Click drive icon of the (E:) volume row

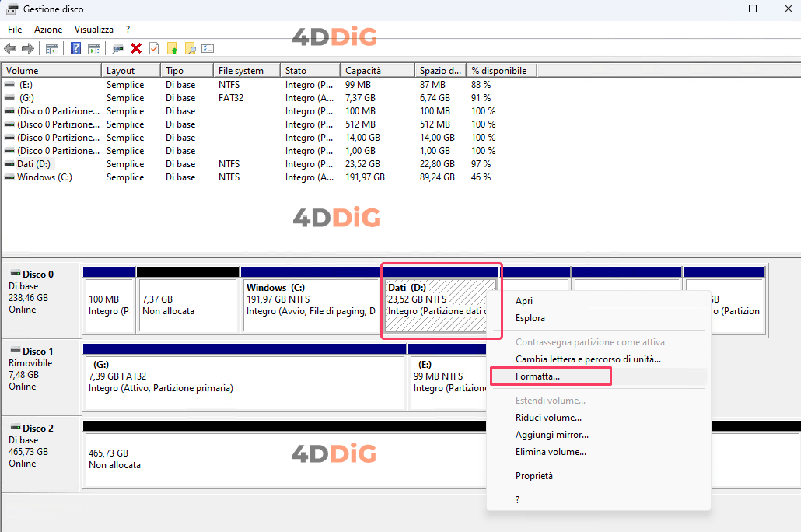click(9, 85)
